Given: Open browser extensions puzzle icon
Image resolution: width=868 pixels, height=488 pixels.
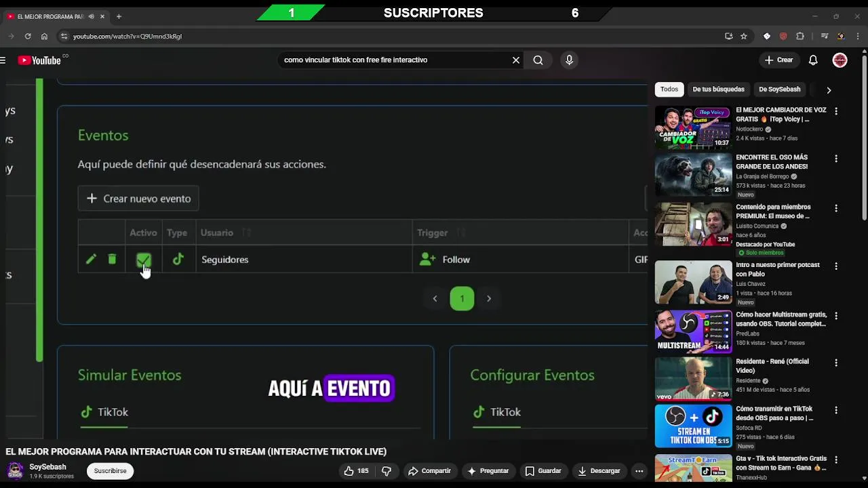Looking at the screenshot, I should point(800,36).
